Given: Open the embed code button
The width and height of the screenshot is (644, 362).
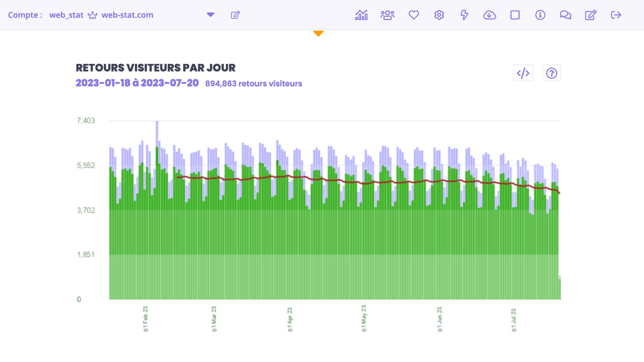Looking at the screenshot, I should point(523,73).
